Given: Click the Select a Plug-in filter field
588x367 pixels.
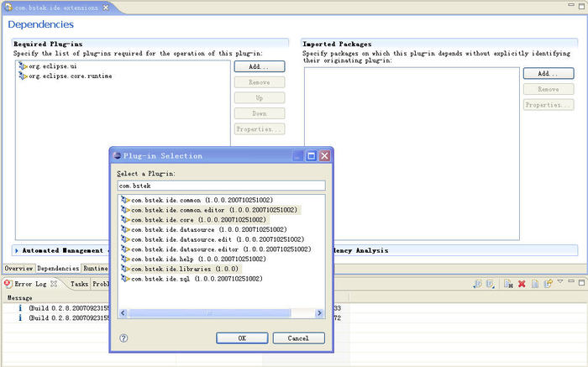Looking at the screenshot, I should 221,186.
